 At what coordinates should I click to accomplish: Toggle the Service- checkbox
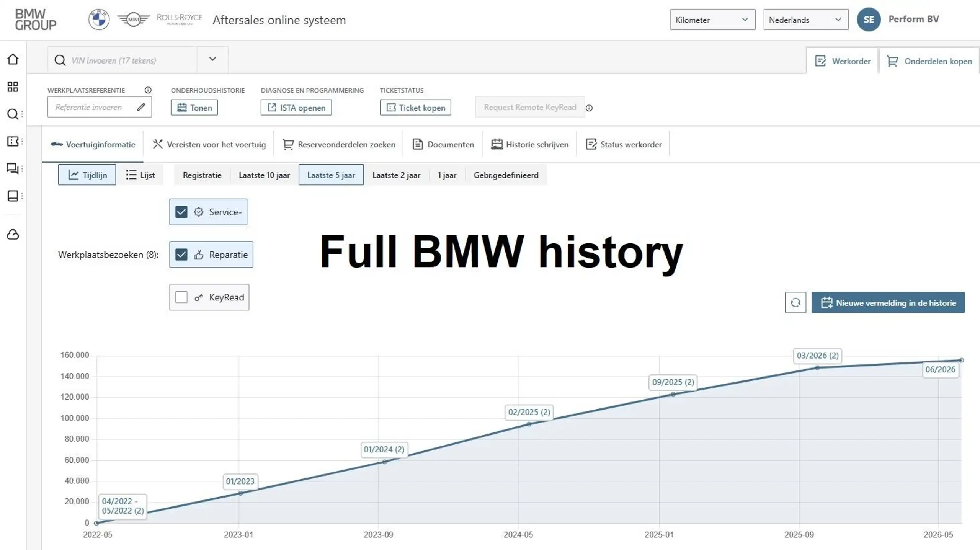(x=181, y=212)
